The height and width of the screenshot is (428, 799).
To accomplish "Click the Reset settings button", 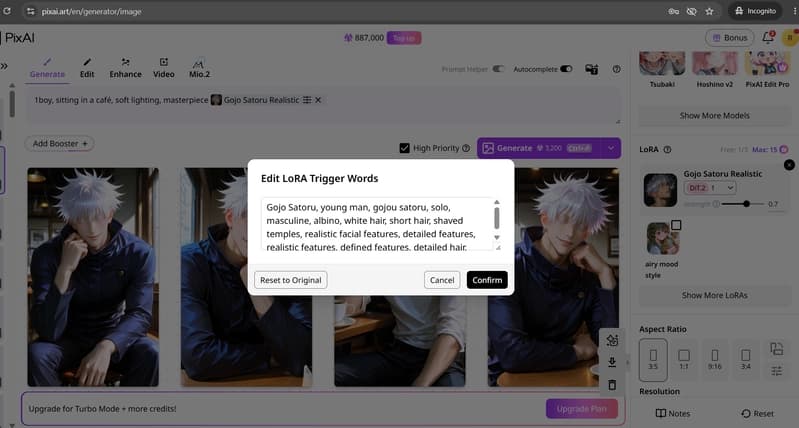I will [x=757, y=414].
